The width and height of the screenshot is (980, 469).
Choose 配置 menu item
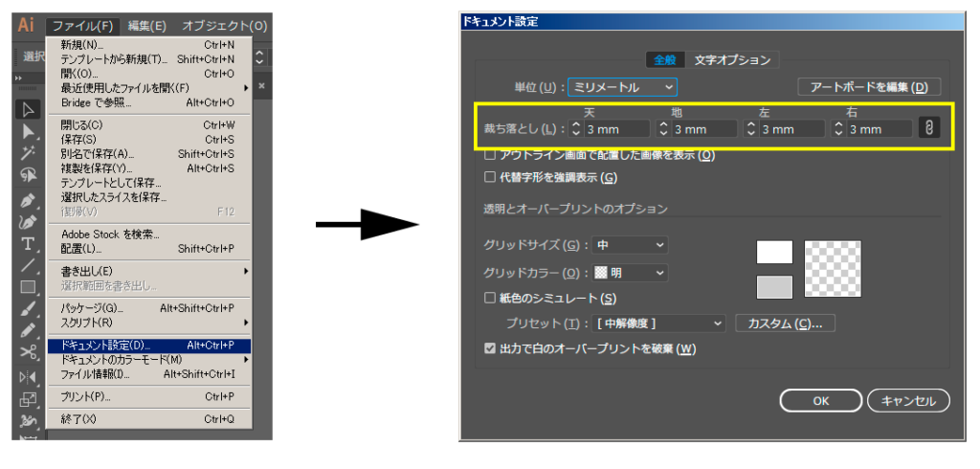pyautogui.click(x=148, y=249)
